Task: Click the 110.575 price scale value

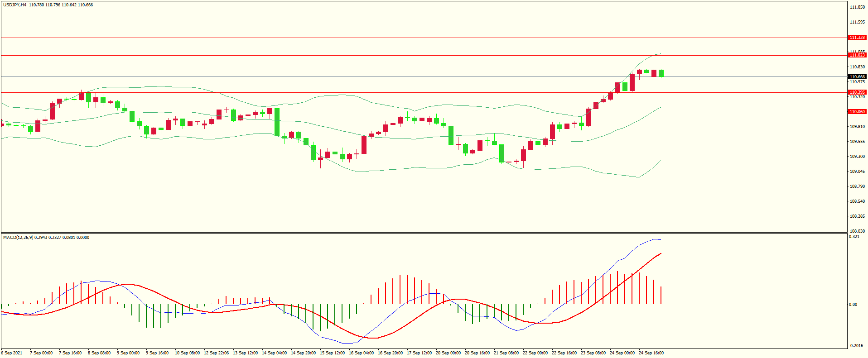Action: click(857, 82)
